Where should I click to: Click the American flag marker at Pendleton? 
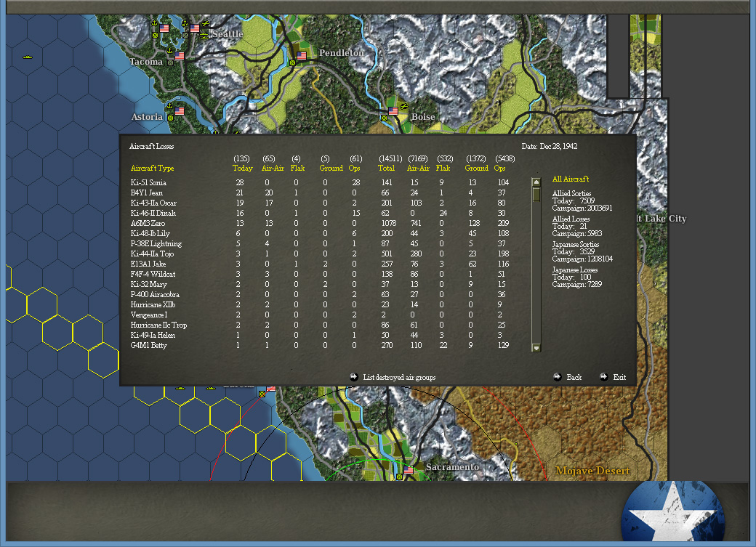coord(302,55)
